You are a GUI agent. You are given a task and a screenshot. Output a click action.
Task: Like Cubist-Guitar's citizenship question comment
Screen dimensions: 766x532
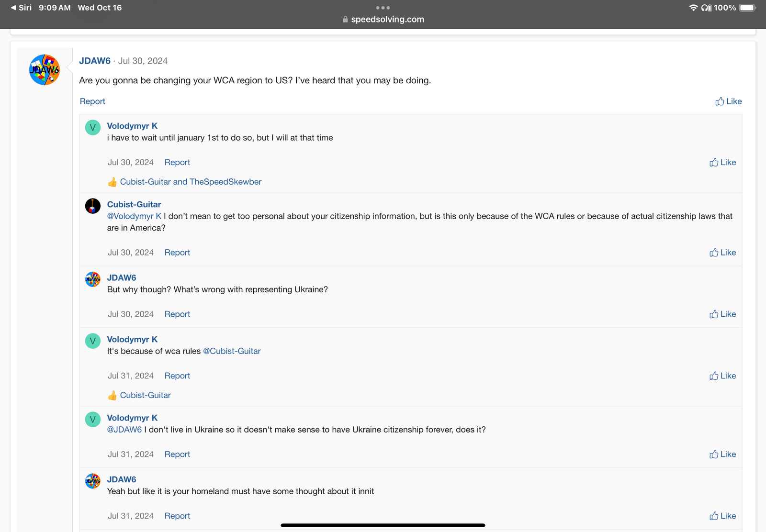[722, 253]
